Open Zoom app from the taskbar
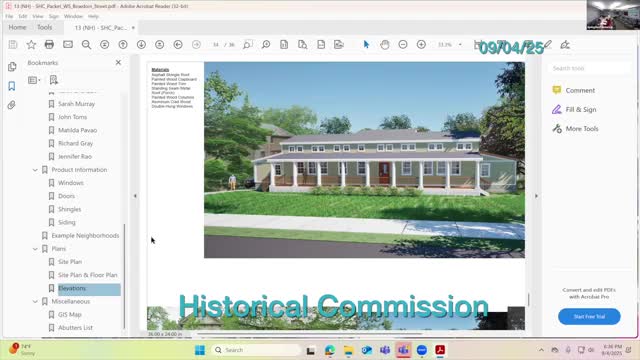640x360 pixels. 422,350
